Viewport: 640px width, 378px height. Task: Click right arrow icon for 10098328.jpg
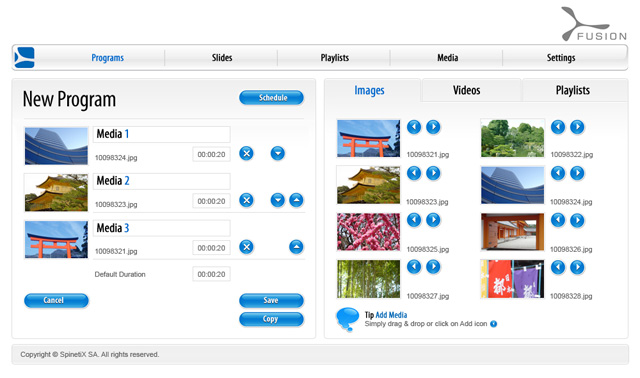tap(577, 267)
